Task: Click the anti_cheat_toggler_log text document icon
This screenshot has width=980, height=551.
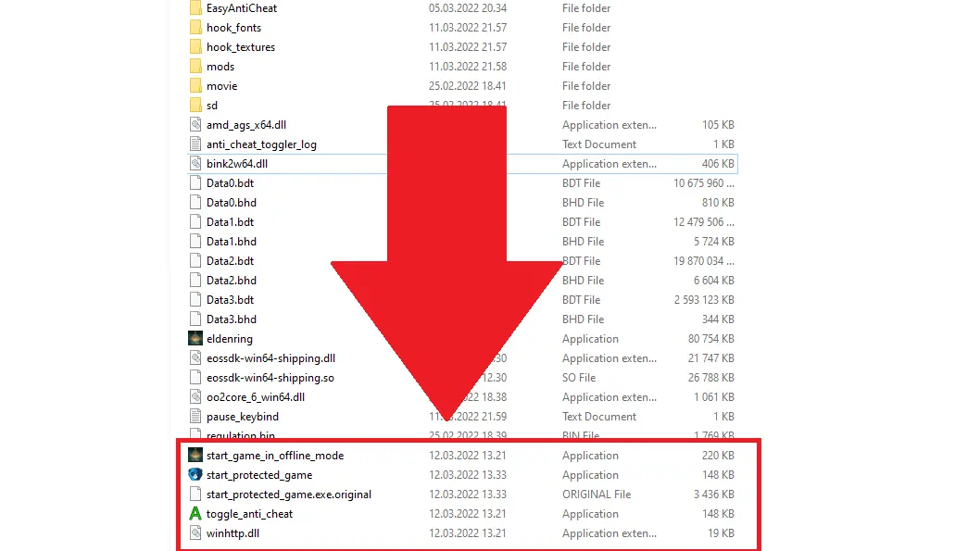Action: 195,144
